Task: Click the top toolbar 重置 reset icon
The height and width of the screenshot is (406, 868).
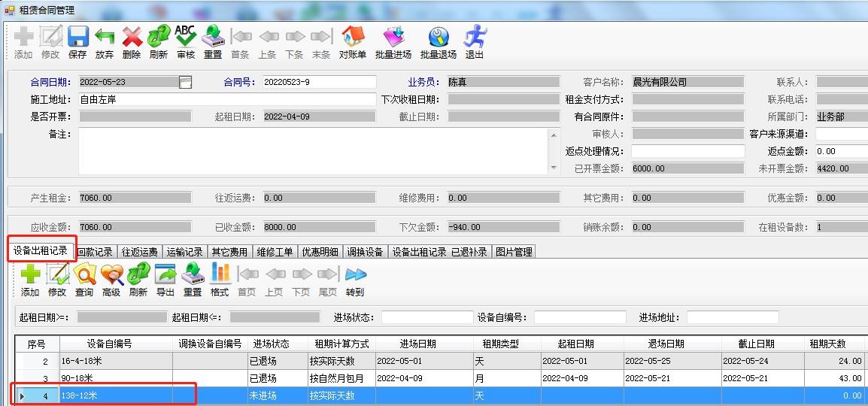Action: coord(213,37)
